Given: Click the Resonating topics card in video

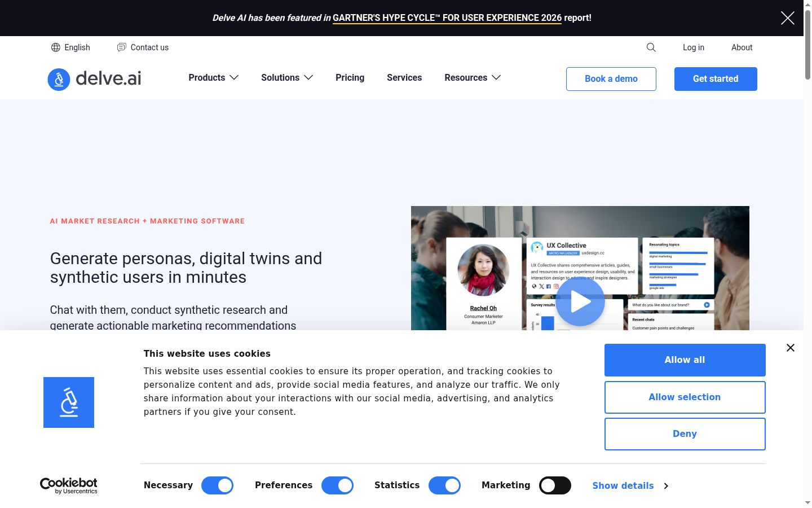Looking at the screenshot, I should tap(678, 266).
